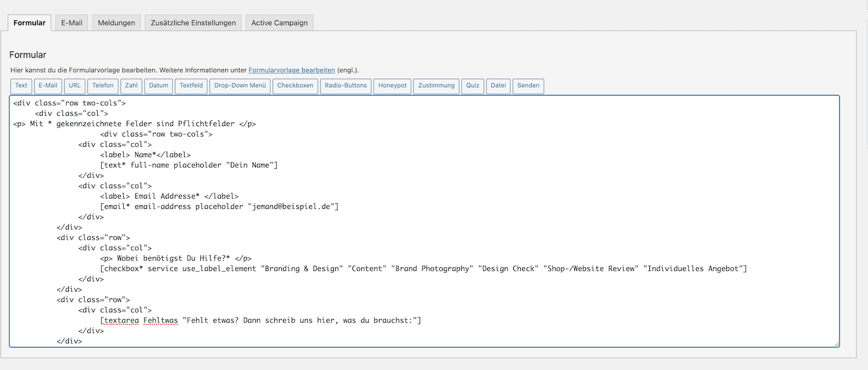Insert a Textfeld tag
The height and width of the screenshot is (370, 868).
pyautogui.click(x=191, y=86)
